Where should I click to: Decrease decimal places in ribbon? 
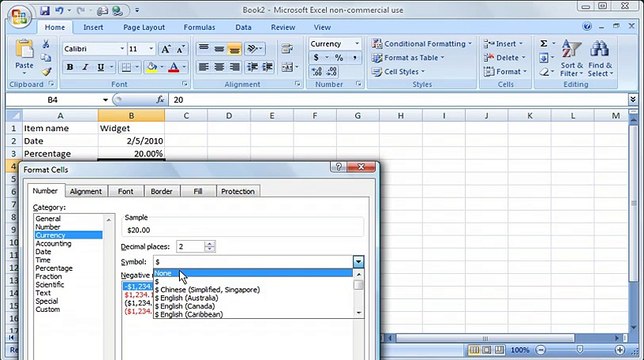point(332,72)
